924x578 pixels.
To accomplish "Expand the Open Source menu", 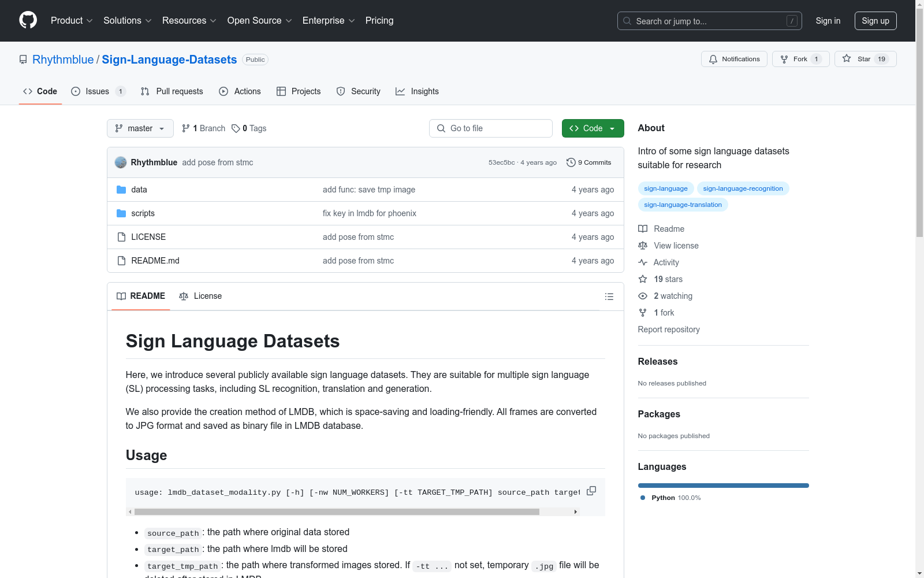I will [260, 20].
